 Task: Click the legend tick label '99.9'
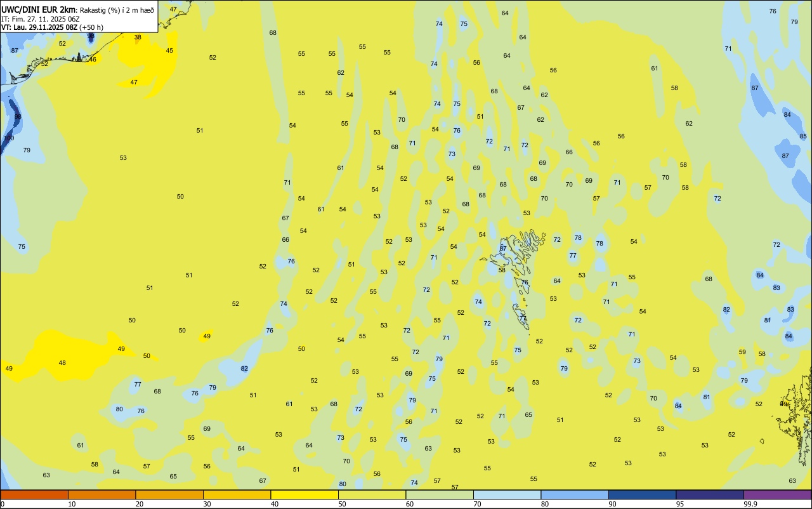750,504
